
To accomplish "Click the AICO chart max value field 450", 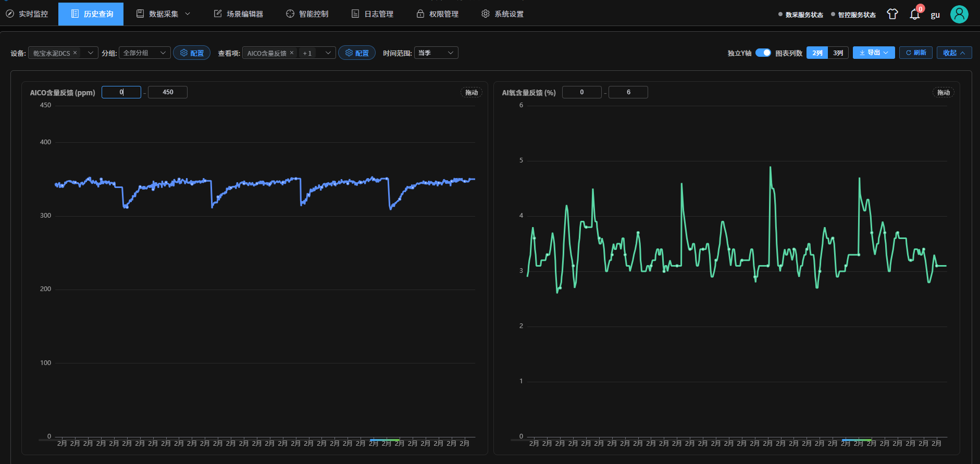I will coord(167,92).
